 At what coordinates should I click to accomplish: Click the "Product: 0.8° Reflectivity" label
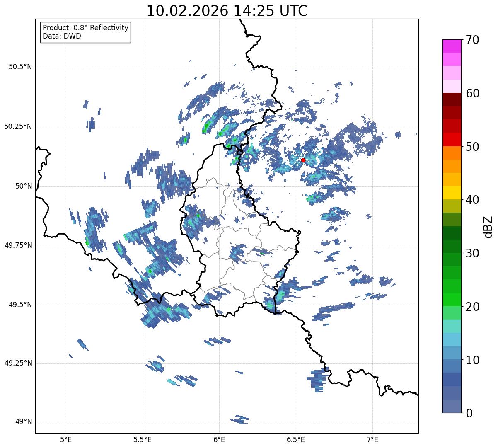point(86,28)
